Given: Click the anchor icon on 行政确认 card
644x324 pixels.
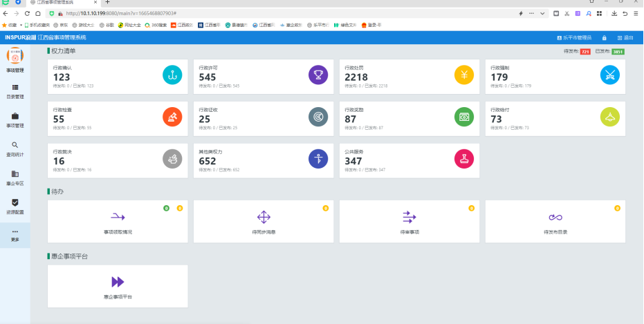Looking at the screenshot, I should pyautogui.click(x=172, y=75).
